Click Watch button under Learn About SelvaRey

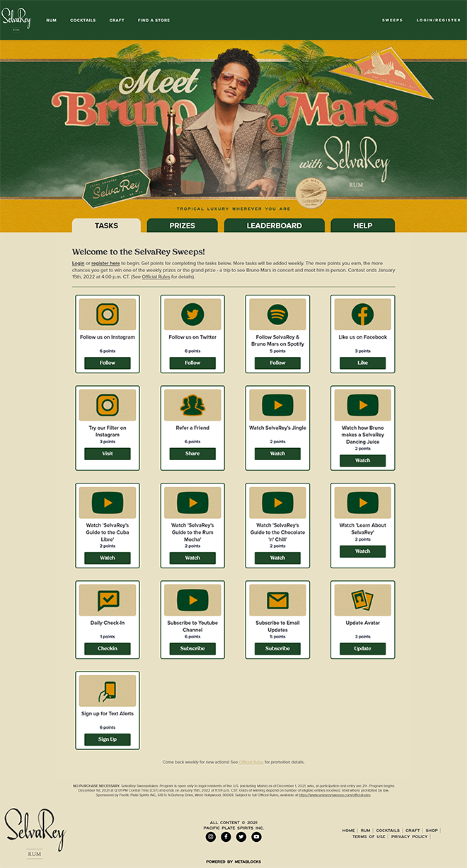[x=362, y=551]
